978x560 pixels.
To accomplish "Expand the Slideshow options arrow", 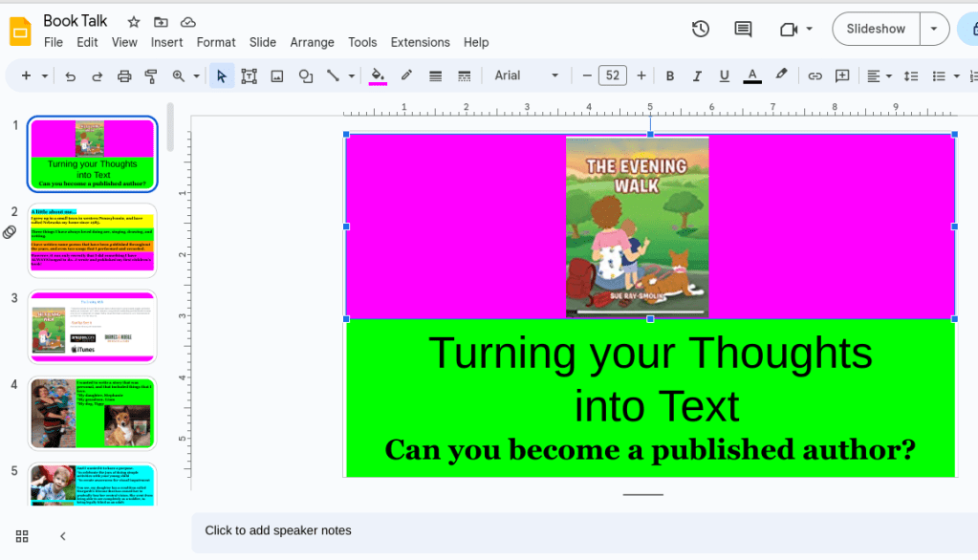I will pos(934,29).
